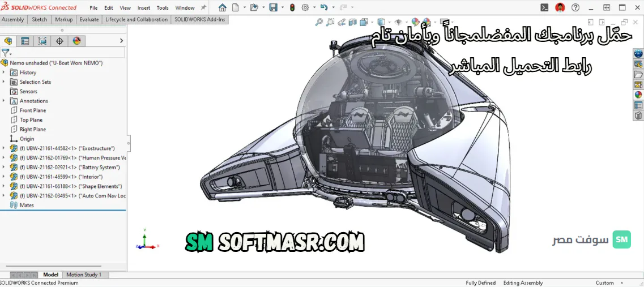
Task: Select the Front Plane in tree
Action: pyautogui.click(x=28, y=110)
